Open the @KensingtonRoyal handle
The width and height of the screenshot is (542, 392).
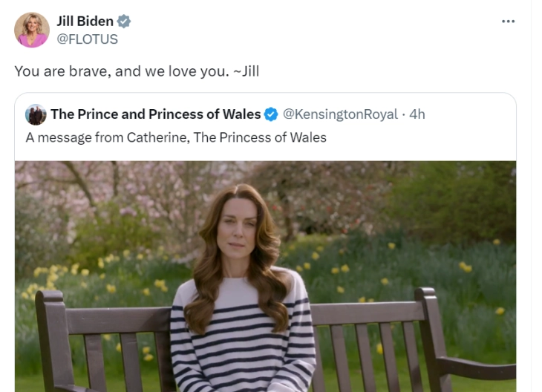pos(341,114)
